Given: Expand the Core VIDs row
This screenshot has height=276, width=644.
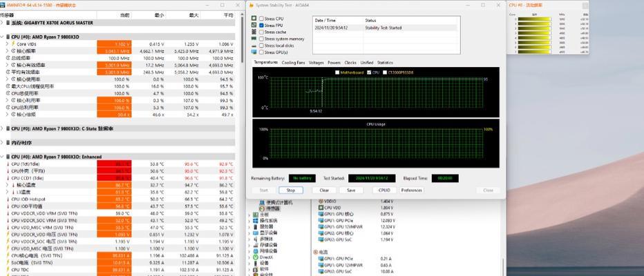Looking at the screenshot, I should coord(7,44).
